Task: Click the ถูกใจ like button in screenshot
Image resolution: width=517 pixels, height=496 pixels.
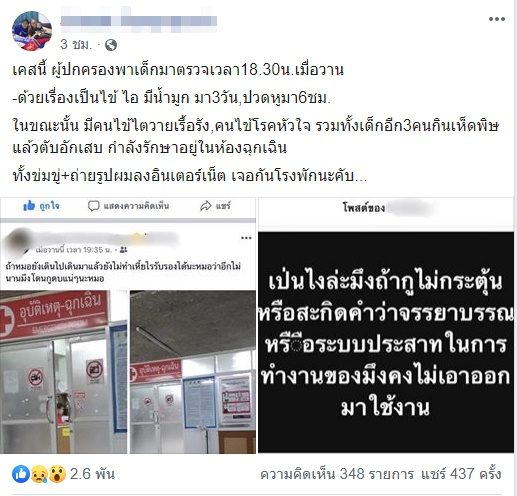Action: [41, 206]
